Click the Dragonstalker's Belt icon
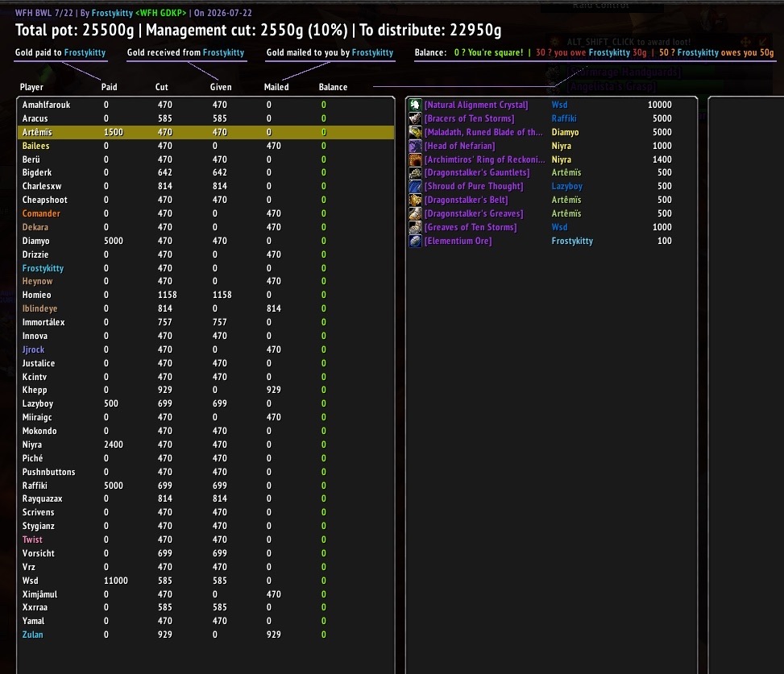This screenshot has width=784, height=674. [415, 200]
